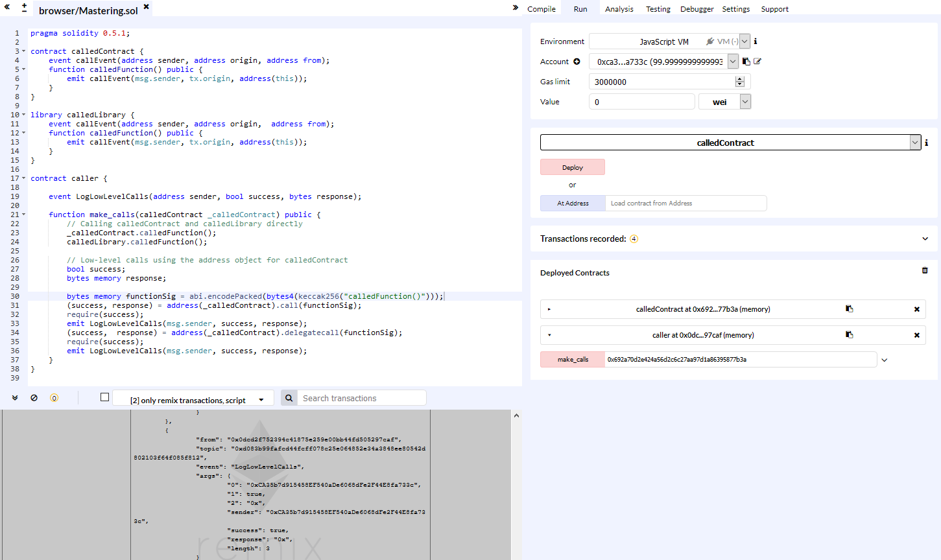Click the search magnifier icon
Screen dimensions: 941x560
289,398
